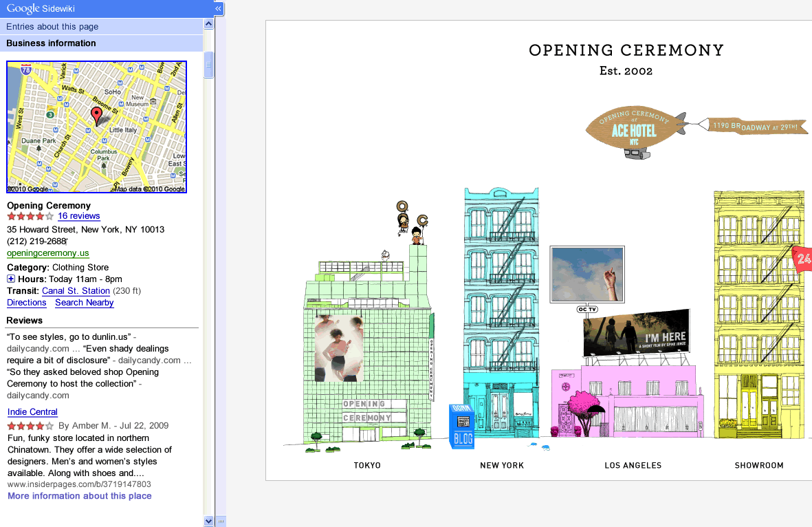Click the phone number (212) 219-2688
The width and height of the screenshot is (812, 527).
pos(36,241)
